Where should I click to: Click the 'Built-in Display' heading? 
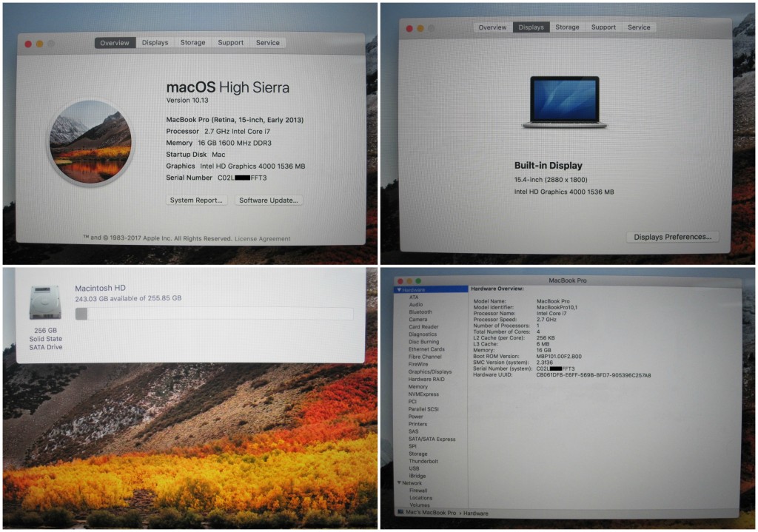pyautogui.click(x=549, y=165)
